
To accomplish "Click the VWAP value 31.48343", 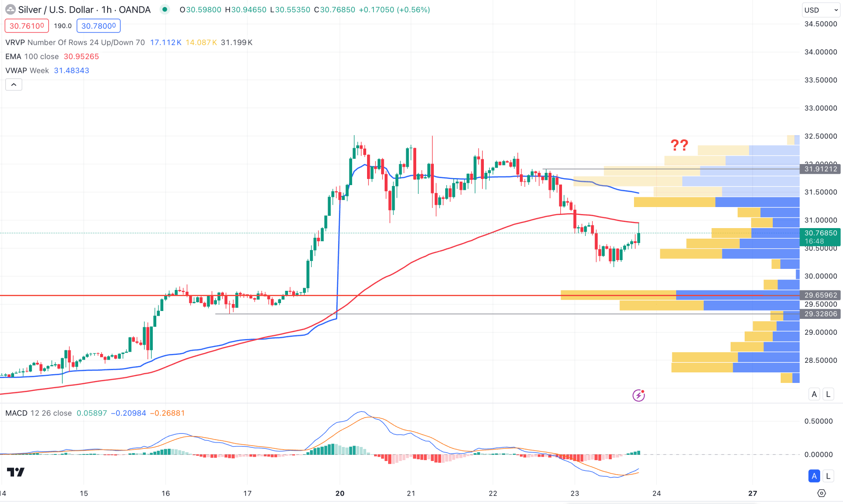I will (72, 71).
